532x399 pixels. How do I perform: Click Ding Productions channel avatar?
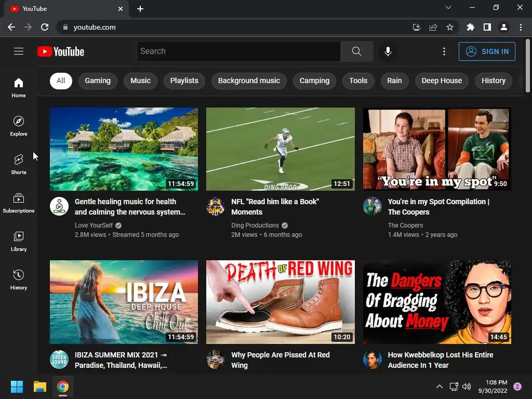pyautogui.click(x=216, y=206)
